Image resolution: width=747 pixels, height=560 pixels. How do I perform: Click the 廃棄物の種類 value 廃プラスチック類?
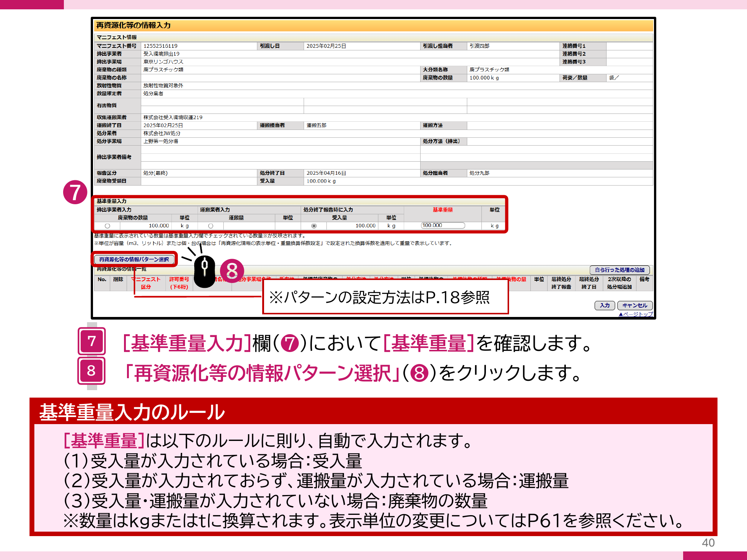point(163,70)
